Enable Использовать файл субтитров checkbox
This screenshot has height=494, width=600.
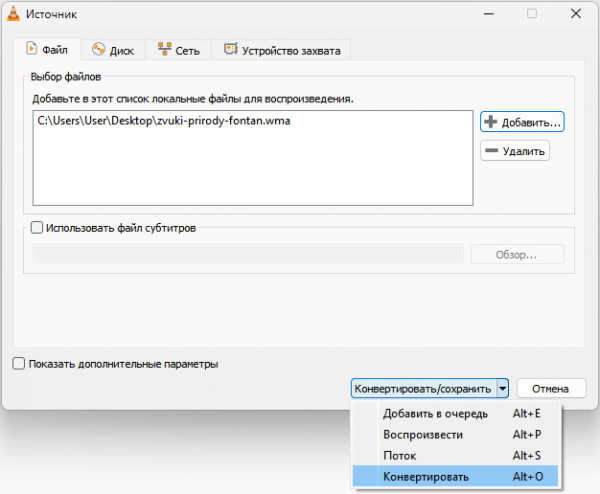pos(37,228)
